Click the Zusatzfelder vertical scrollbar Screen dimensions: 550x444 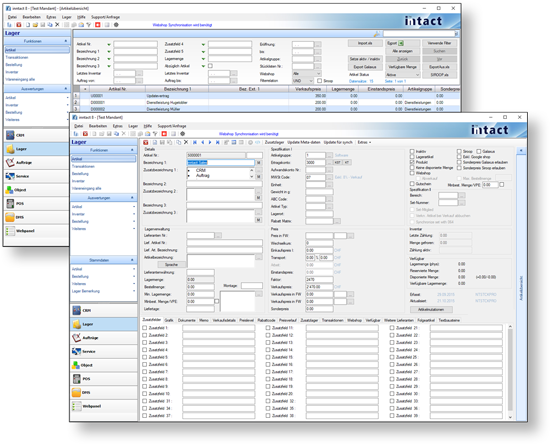click(x=510, y=372)
